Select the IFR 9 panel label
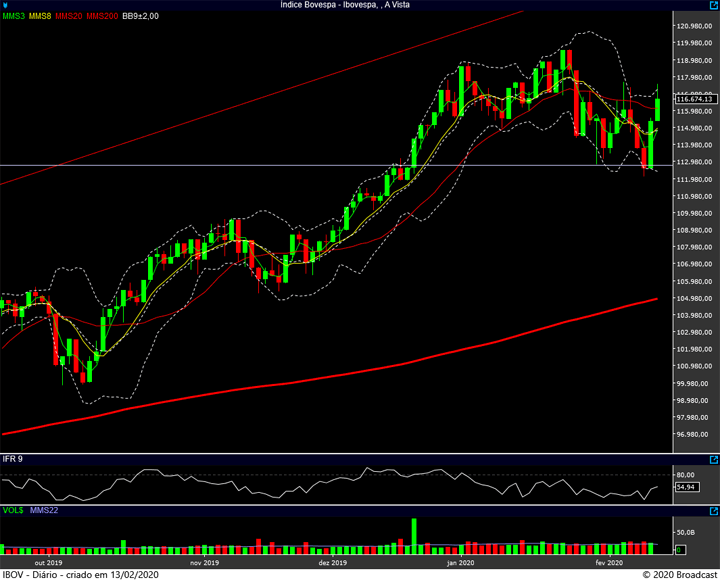This screenshot has width=720, height=580. coord(13,458)
